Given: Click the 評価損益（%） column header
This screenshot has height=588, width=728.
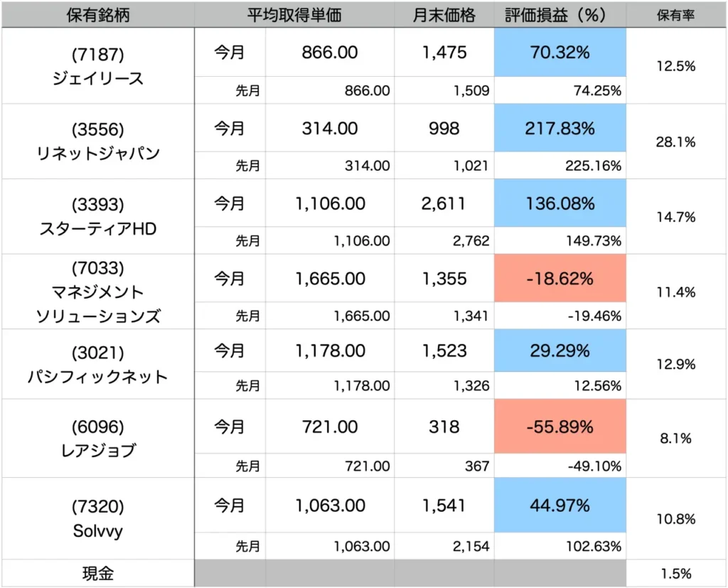Looking at the screenshot, I should point(560,15).
